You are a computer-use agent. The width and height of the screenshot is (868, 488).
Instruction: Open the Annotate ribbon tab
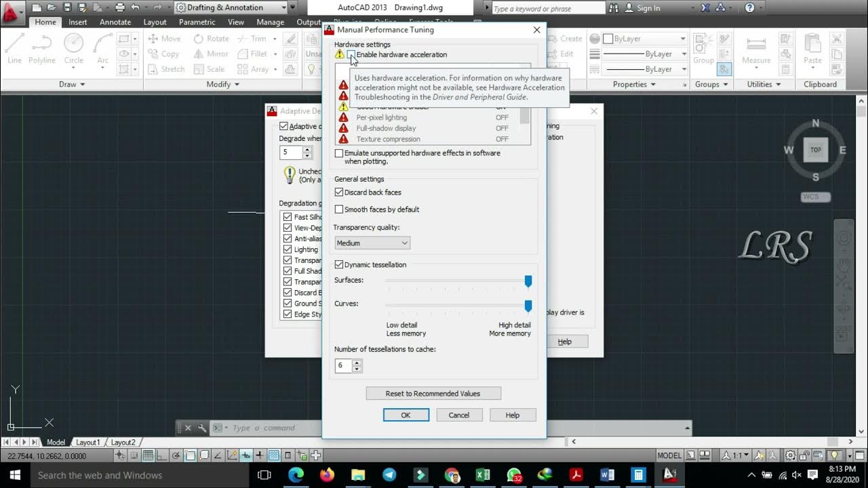click(x=115, y=22)
